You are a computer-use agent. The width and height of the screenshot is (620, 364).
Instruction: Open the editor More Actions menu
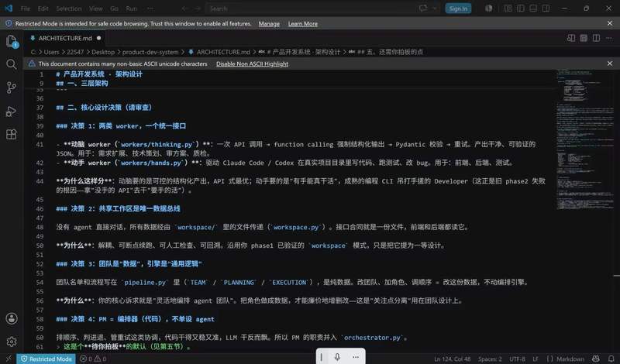pyautogui.click(x=609, y=38)
